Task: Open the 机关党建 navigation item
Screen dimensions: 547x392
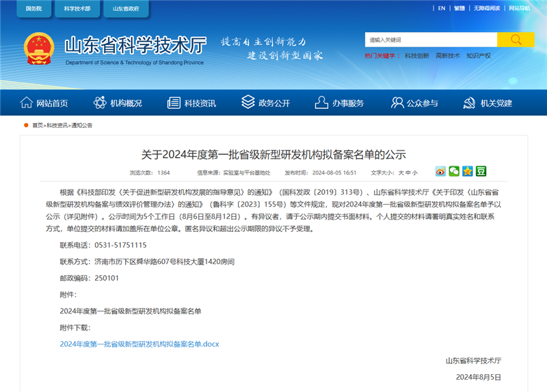Action: tap(488, 103)
